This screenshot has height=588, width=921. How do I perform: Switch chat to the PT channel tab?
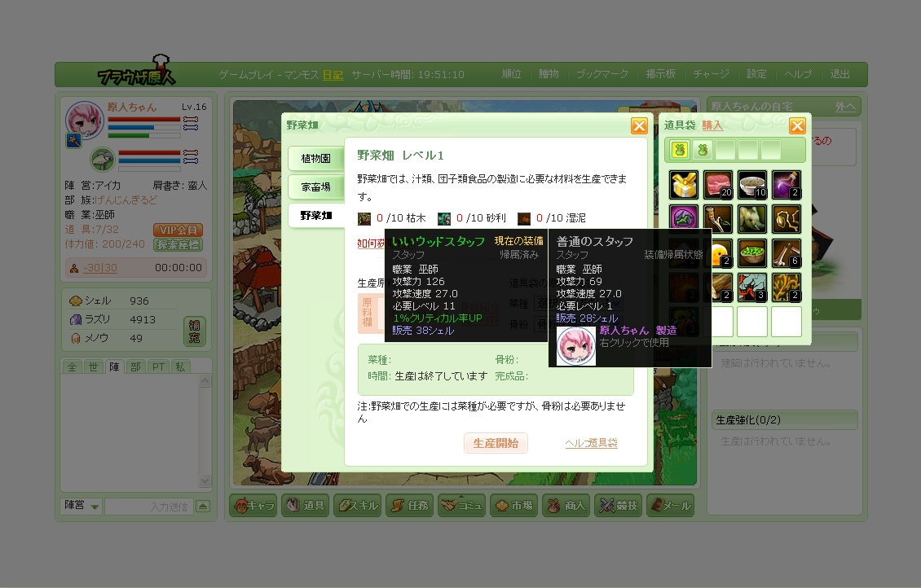pyautogui.click(x=158, y=366)
